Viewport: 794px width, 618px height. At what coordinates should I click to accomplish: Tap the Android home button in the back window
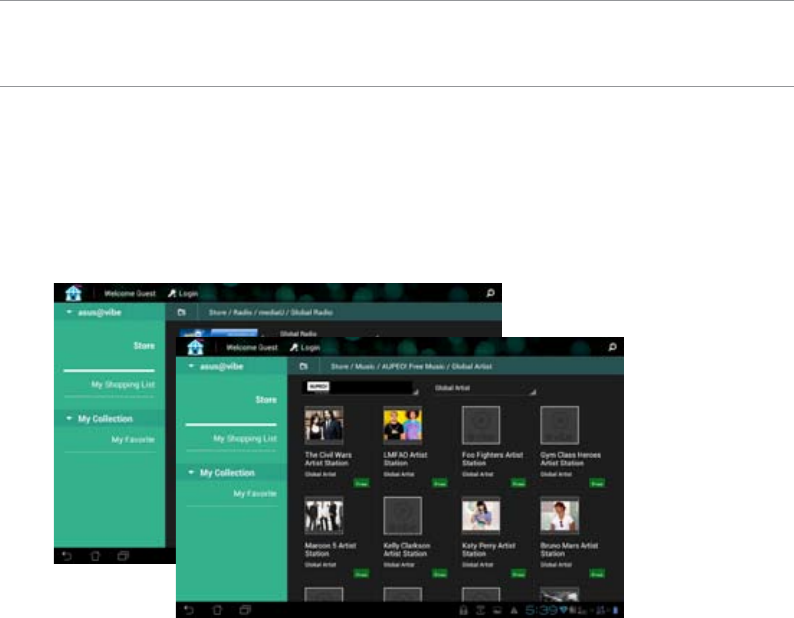(x=95, y=556)
